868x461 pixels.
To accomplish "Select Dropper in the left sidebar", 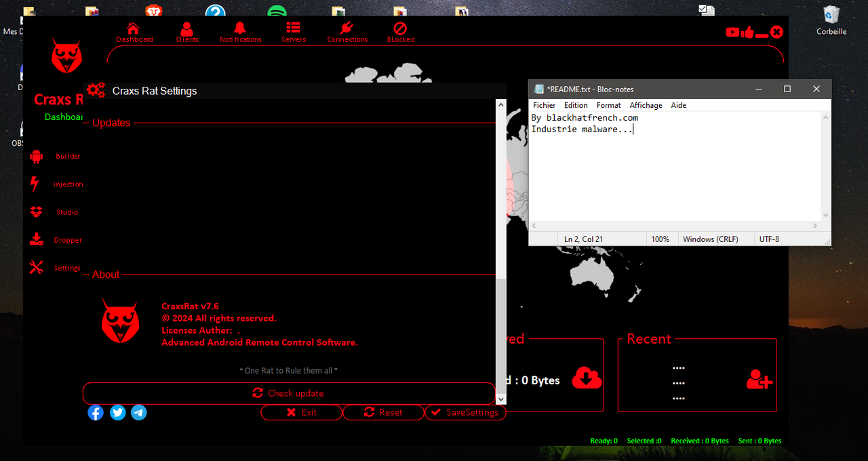I will 56,240.
